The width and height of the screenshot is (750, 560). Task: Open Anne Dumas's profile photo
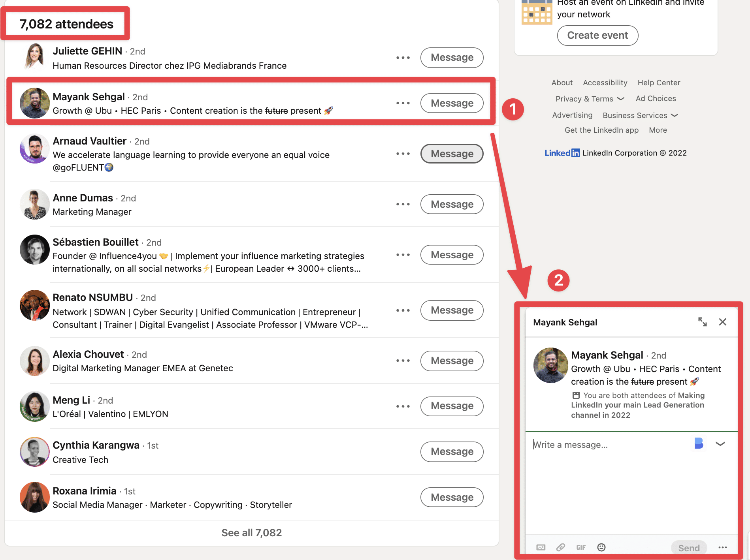(x=35, y=204)
